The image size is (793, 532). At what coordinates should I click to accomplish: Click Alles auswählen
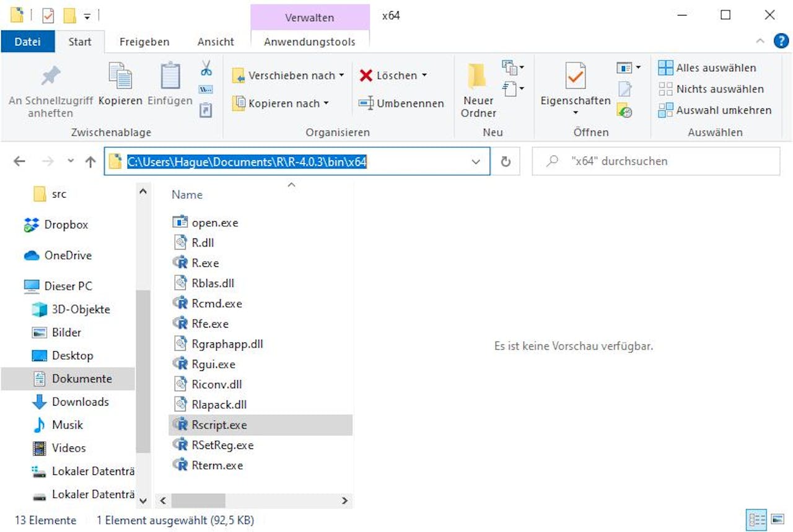(x=708, y=68)
